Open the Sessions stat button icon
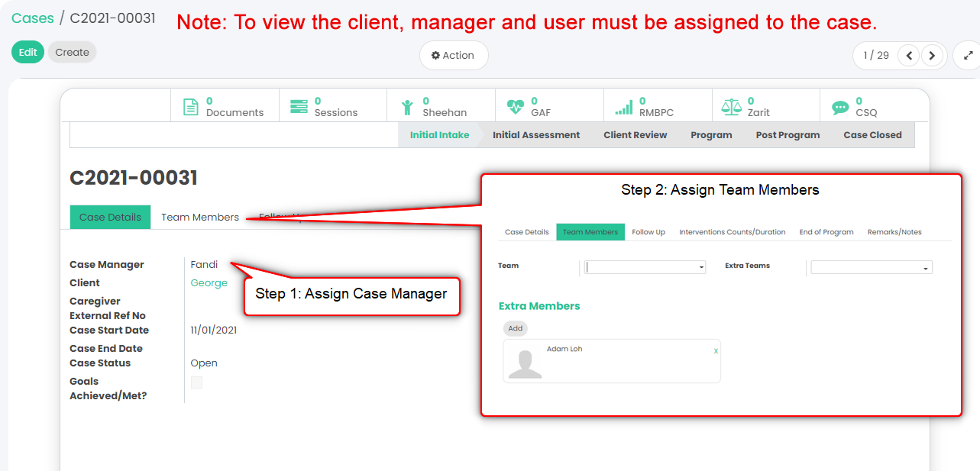The image size is (980, 471). (x=299, y=107)
